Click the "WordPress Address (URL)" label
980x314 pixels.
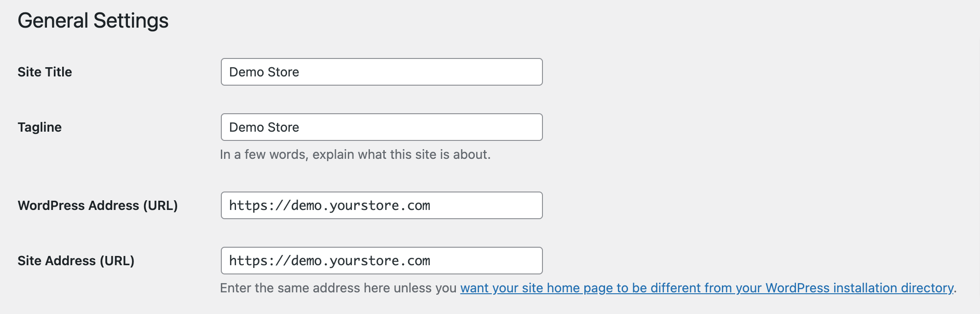coord(98,205)
